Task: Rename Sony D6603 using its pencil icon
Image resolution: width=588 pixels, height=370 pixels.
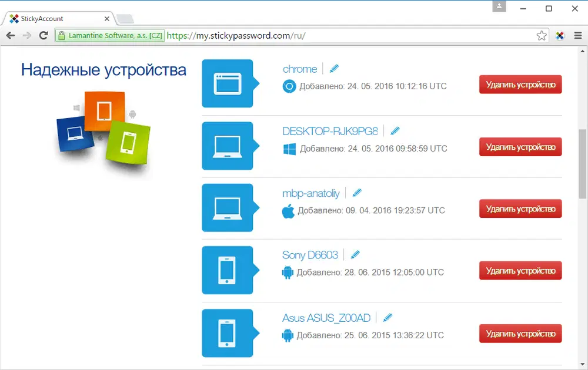Action: (x=355, y=254)
